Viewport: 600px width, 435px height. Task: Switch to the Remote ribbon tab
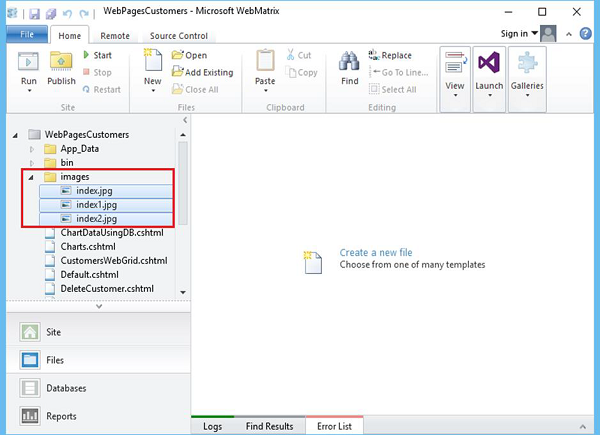[x=117, y=36]
